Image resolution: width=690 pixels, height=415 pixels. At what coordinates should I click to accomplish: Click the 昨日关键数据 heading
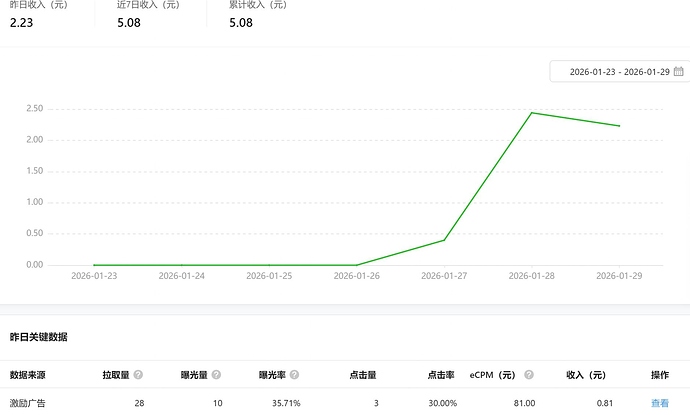pyautogui.click(x=39, y=337)
